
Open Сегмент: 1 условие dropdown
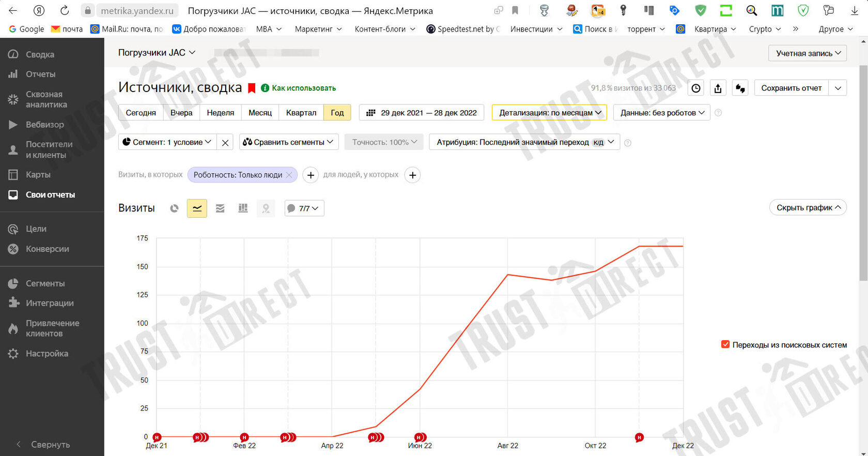pyautogui.click(x=167, y=142)
